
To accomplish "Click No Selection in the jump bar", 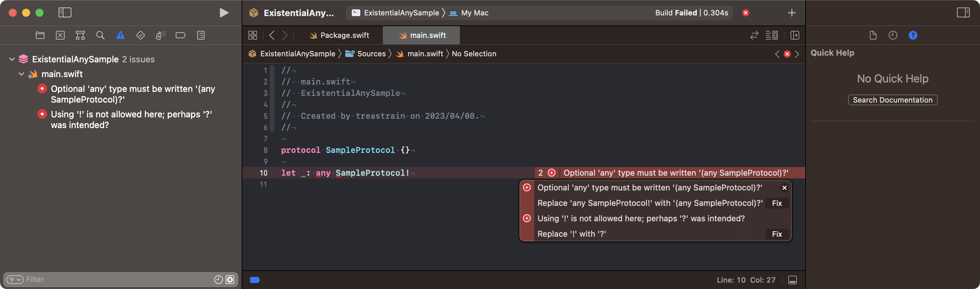I will 474,54.
